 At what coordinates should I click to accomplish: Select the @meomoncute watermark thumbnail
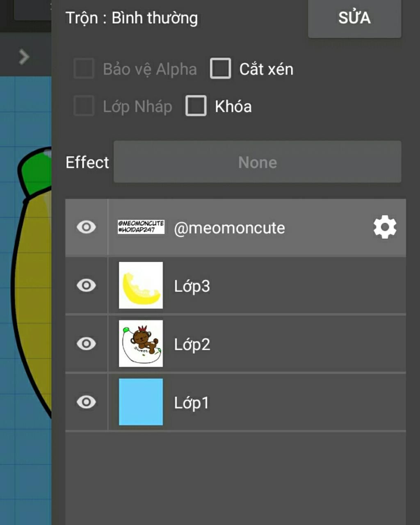tap(141, 227)
